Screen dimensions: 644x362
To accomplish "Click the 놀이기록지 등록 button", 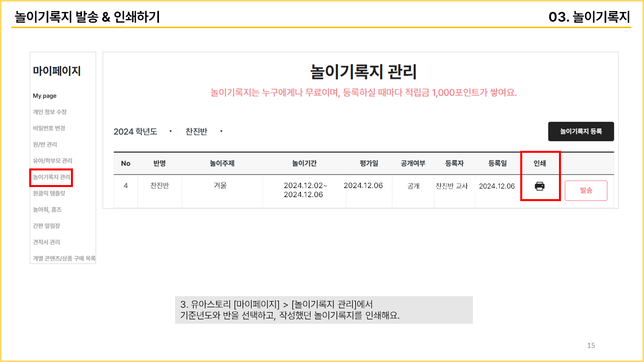I will point(581,131).
